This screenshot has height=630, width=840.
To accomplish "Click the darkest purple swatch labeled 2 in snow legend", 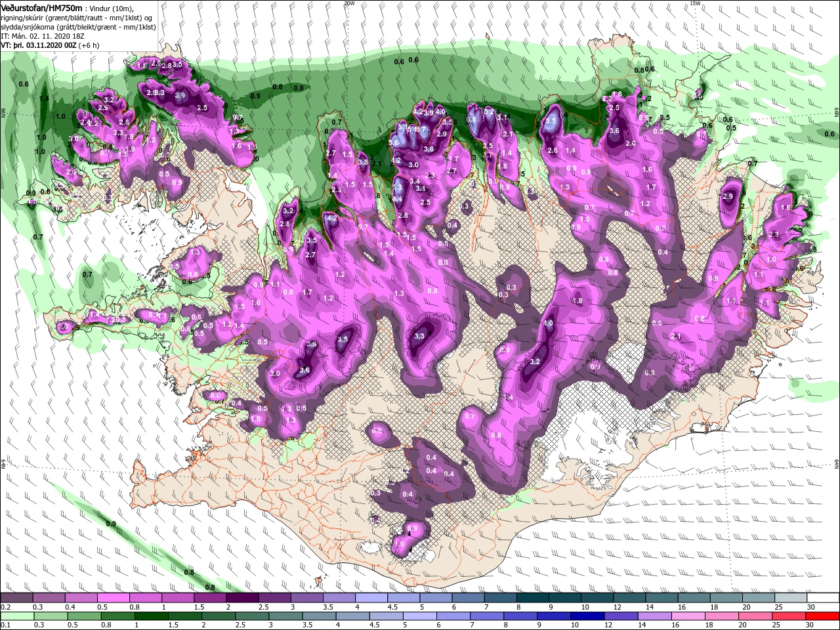I will [242, 598].
